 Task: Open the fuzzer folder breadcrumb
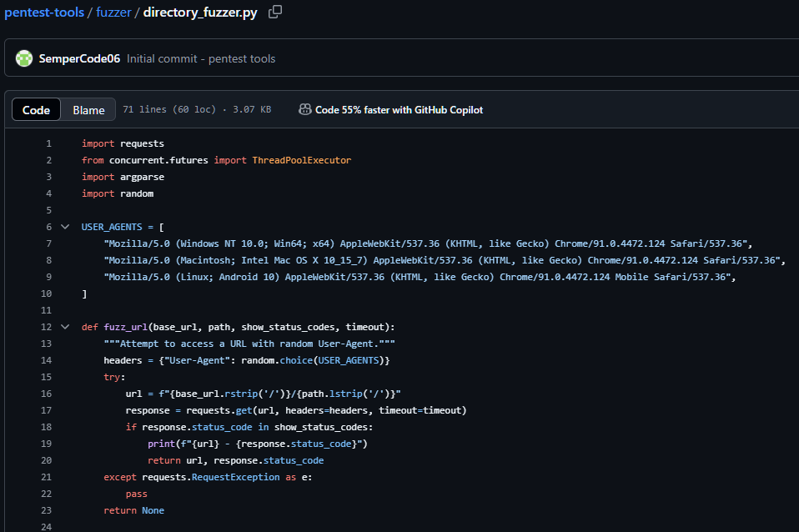pos(113,13)
